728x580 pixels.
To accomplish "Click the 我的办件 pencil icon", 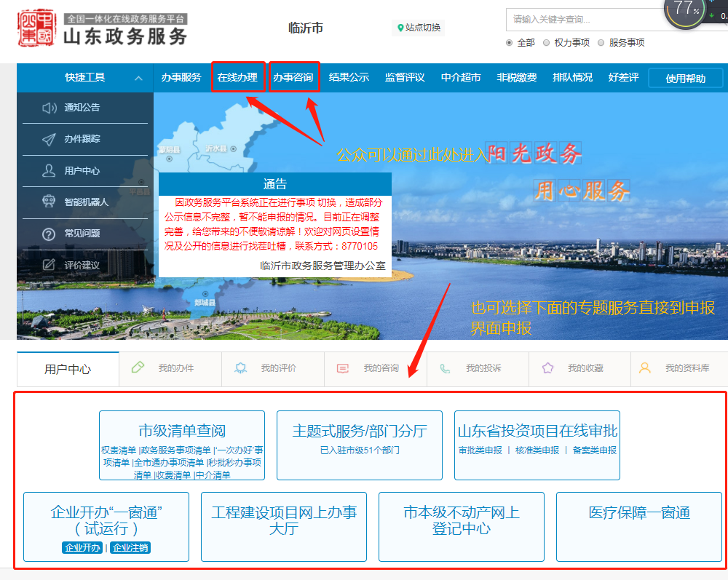I will (x=138, y=368).
